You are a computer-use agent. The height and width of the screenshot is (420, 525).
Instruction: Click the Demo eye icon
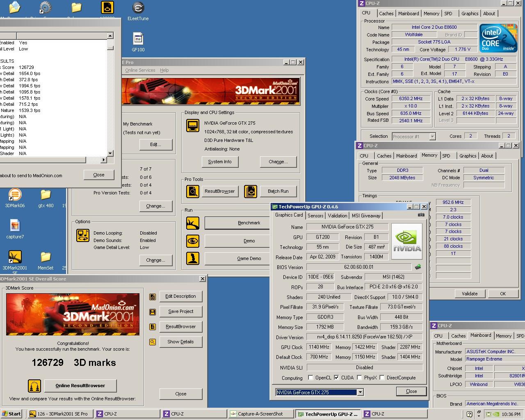coord(193,241)
